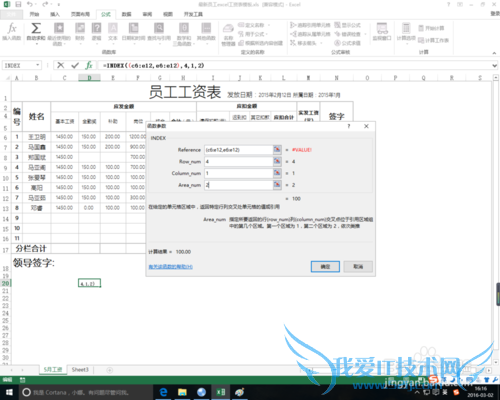Confirm formula entry with the checkmark
The image size is (500, 400).
point(75,65)
